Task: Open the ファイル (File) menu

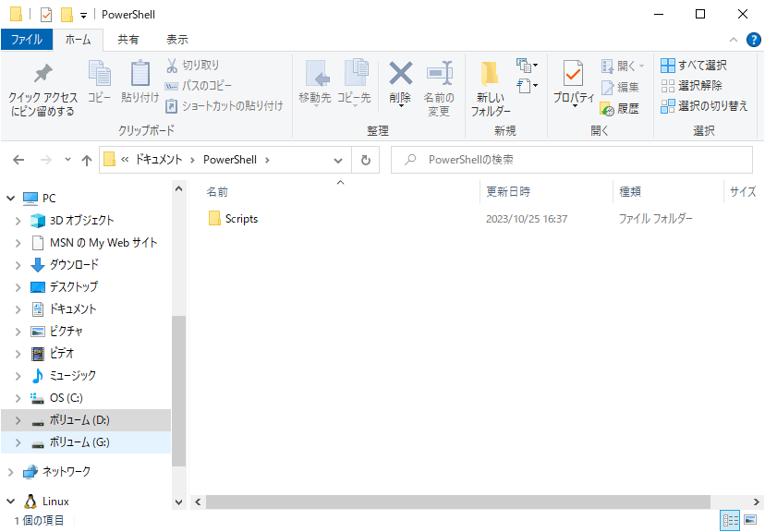Action: click(27, 40)
